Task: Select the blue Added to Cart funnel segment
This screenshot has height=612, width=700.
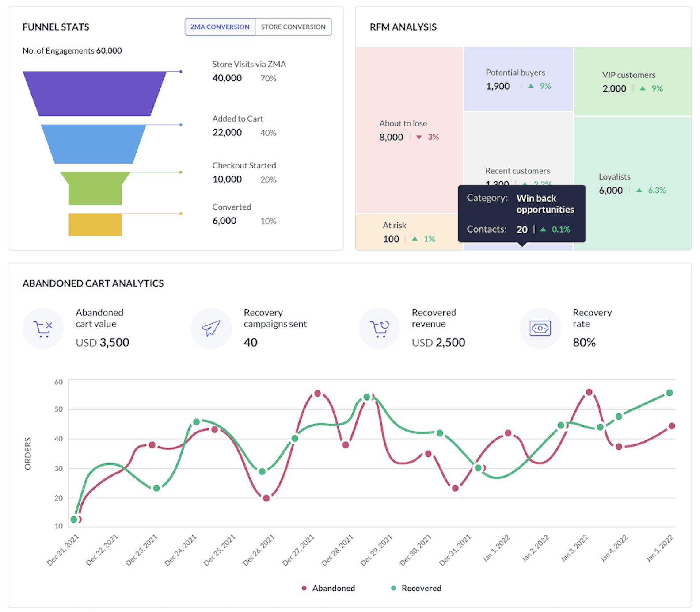Action: [x=94, y=144]
